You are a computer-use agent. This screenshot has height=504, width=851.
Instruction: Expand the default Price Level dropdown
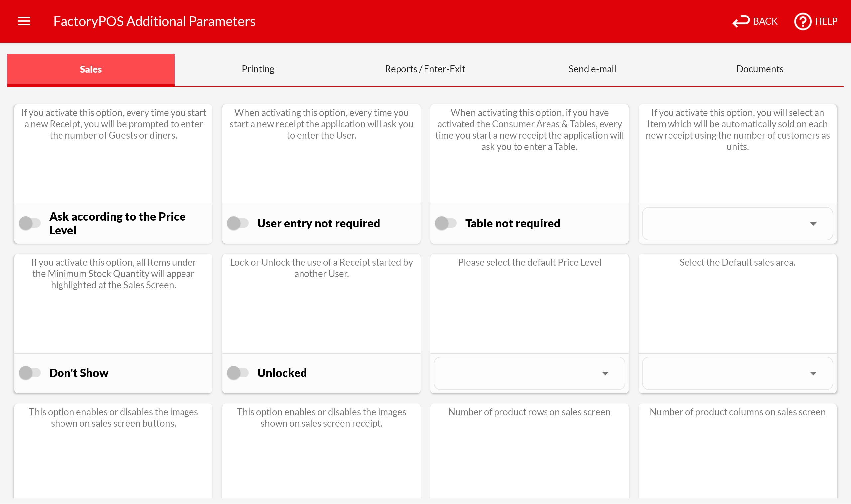click(x=529, y=373)
